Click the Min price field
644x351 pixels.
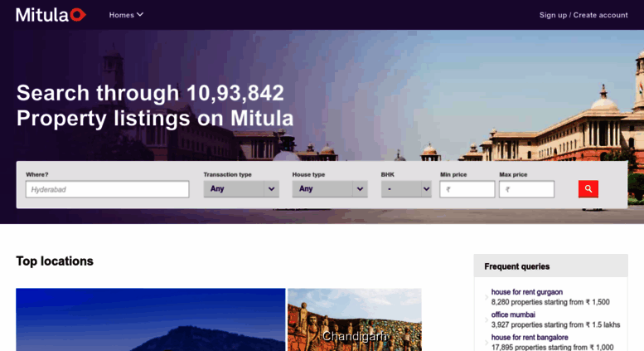click(x=467, y=189)
